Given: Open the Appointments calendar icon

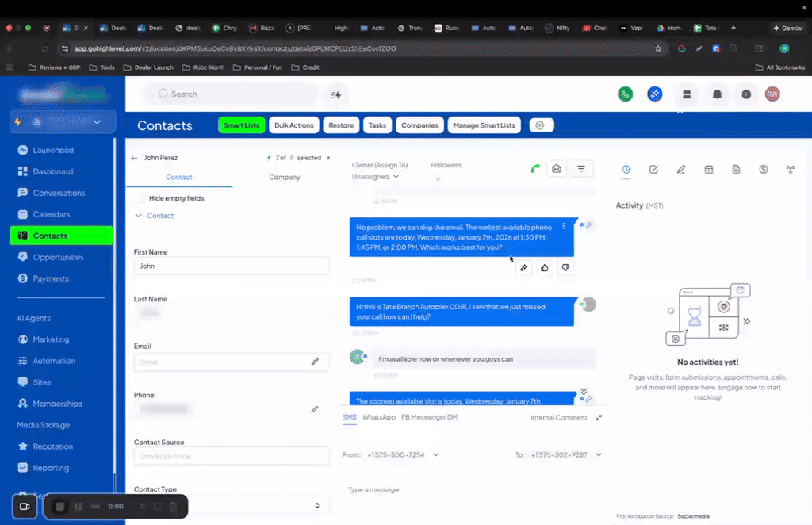Looking at the screenshot, I should (708, 169).
